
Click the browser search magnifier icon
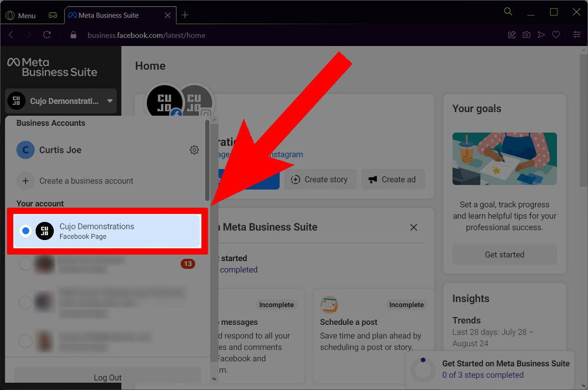click(x=508, y=12)
